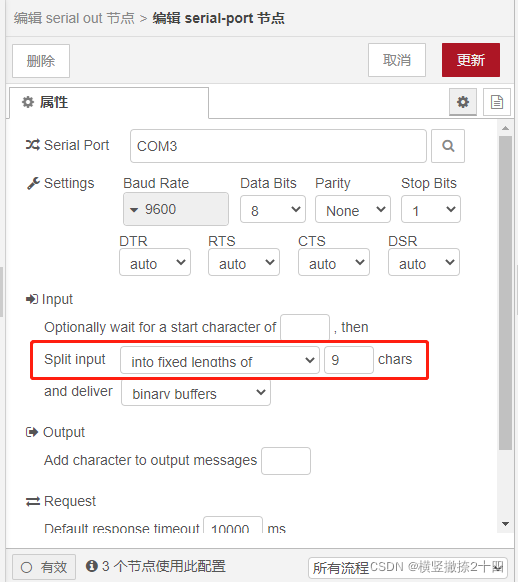The width and height of the screenshot is (518, 582).
Task: Click the '编辑 serial out 节点' breadcrumb
Action: click(x=74, y=18)
